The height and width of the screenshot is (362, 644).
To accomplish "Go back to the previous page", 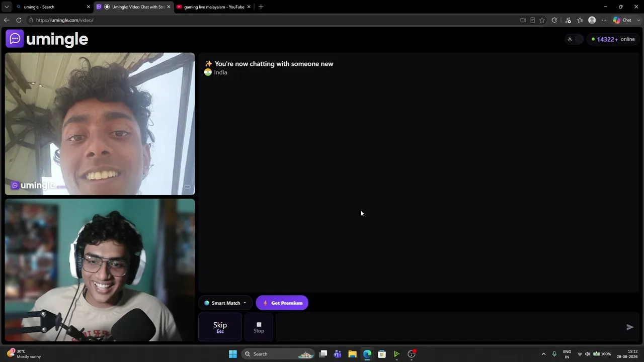I will click(x=6, y=20).
